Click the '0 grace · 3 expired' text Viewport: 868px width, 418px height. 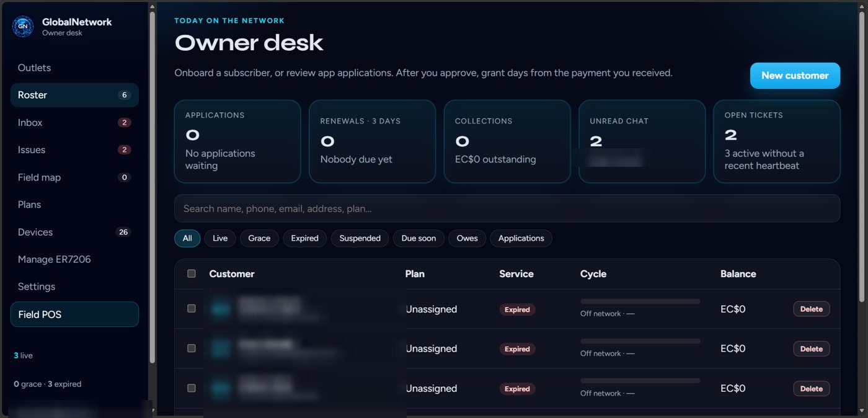click(48, 384)
